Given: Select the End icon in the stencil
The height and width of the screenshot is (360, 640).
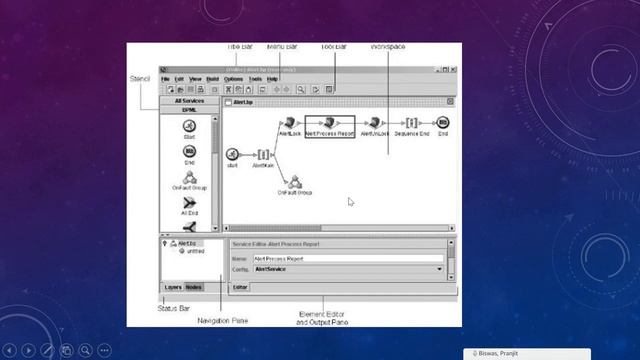Looking at the screenshot, I should [189, 151].
